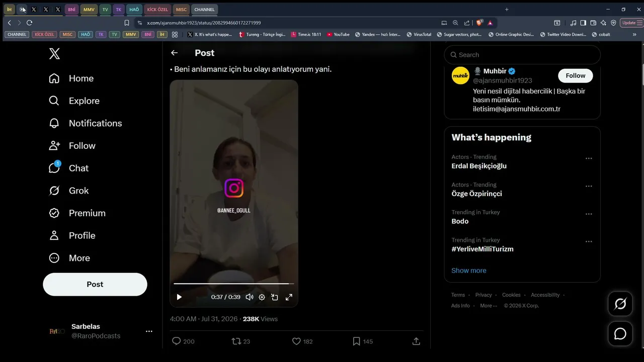This screenshot has height=362, width=644.
Task: Open the floating Grok button
Action: 620,304
